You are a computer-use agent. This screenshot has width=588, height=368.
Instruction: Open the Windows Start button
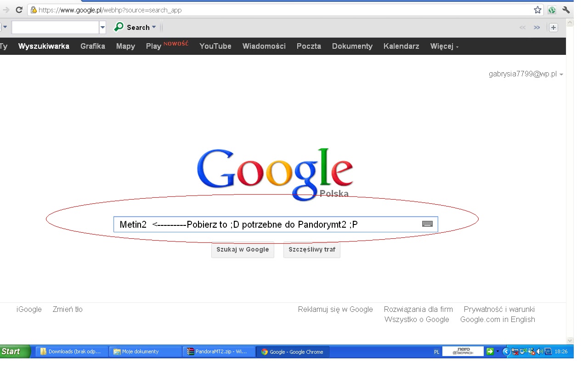15,351
